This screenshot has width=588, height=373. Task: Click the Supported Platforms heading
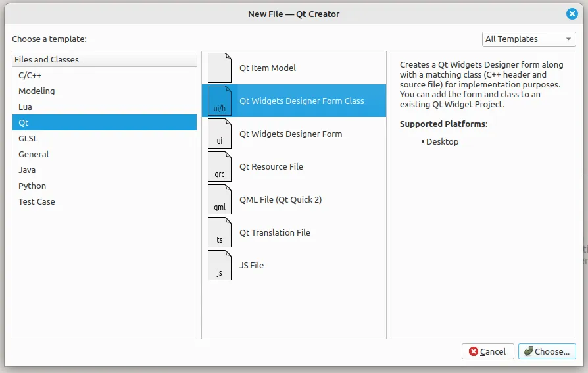click(443, 124)
